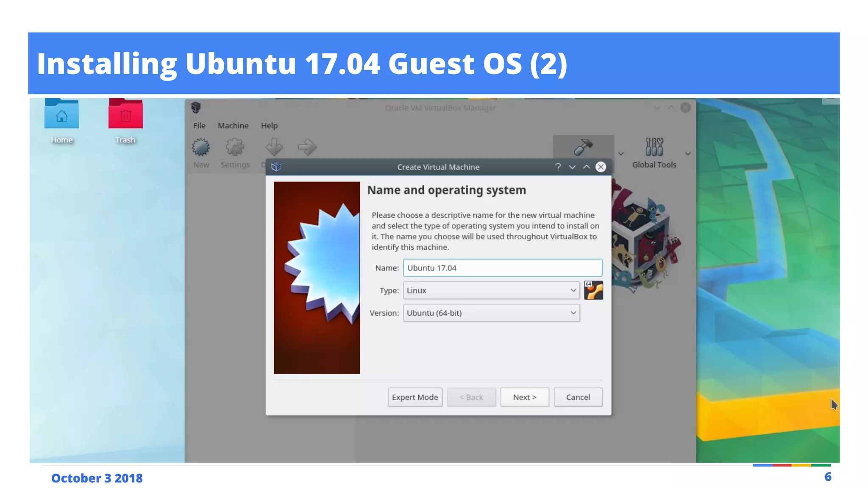Click the help question mark in dialog title
This screenshot has height=488, width=868.
point(558,167)
